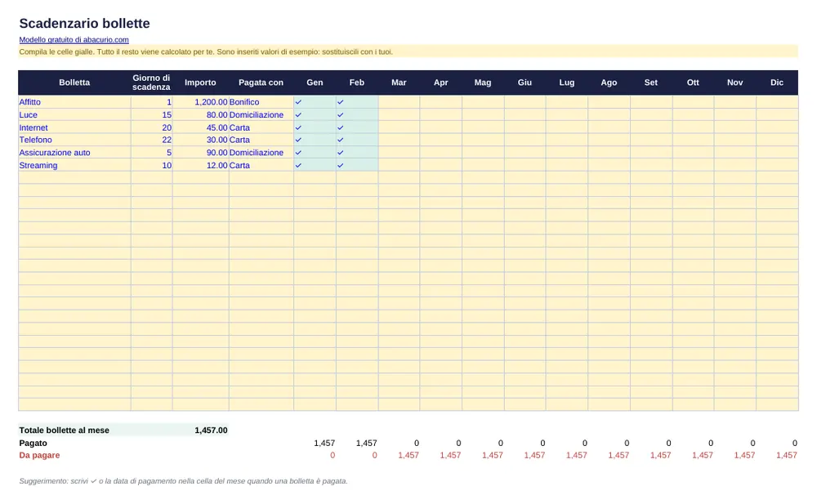Select the empty Apr cell for Luce
Image resolution: width=817 pixels, height=504 pixels.
click(441, 114)
